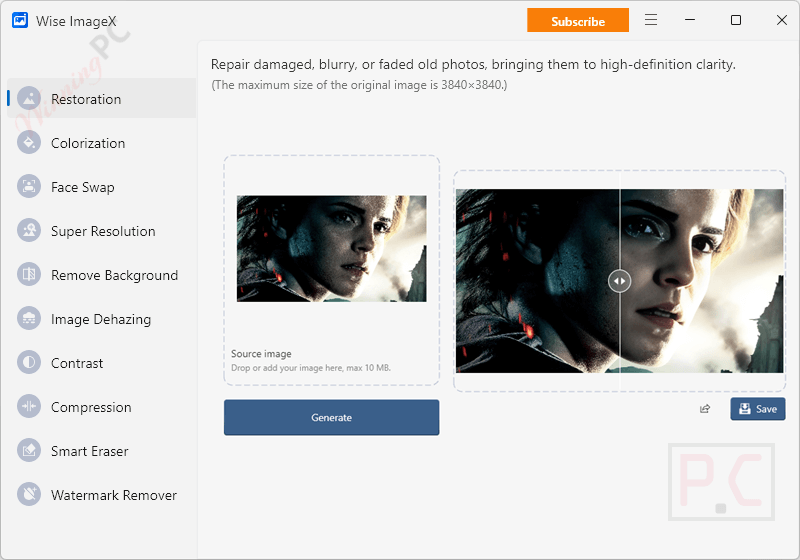This screenshot has height=560, width=800.
Task: Open the Contrast label
Action: pyautogui.click(x=77, y=363)
